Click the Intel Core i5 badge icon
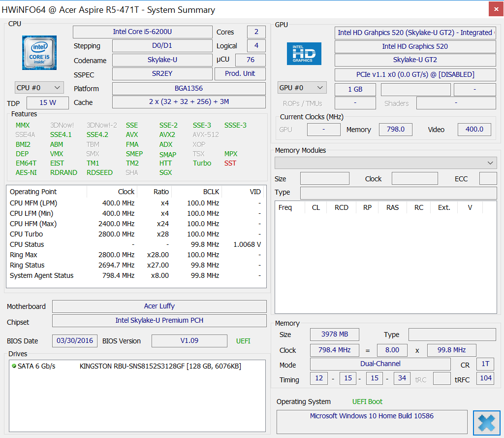504x438 pixels. (39, 52)
